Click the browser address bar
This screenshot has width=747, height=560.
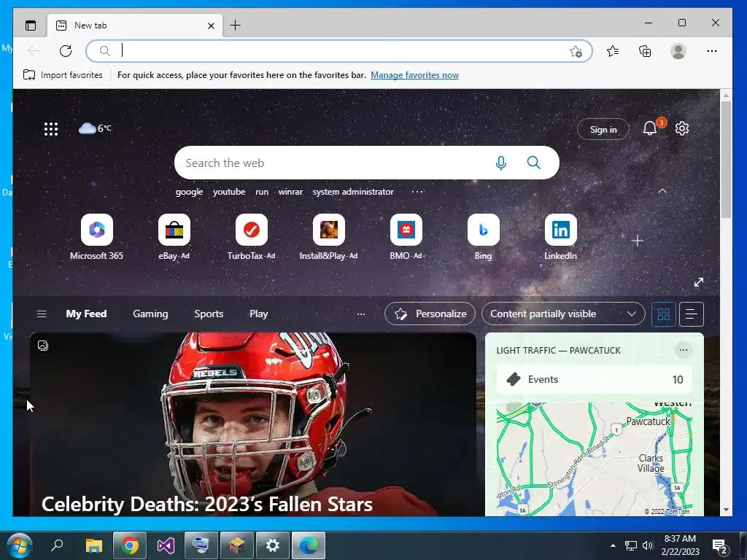[338, 51]
